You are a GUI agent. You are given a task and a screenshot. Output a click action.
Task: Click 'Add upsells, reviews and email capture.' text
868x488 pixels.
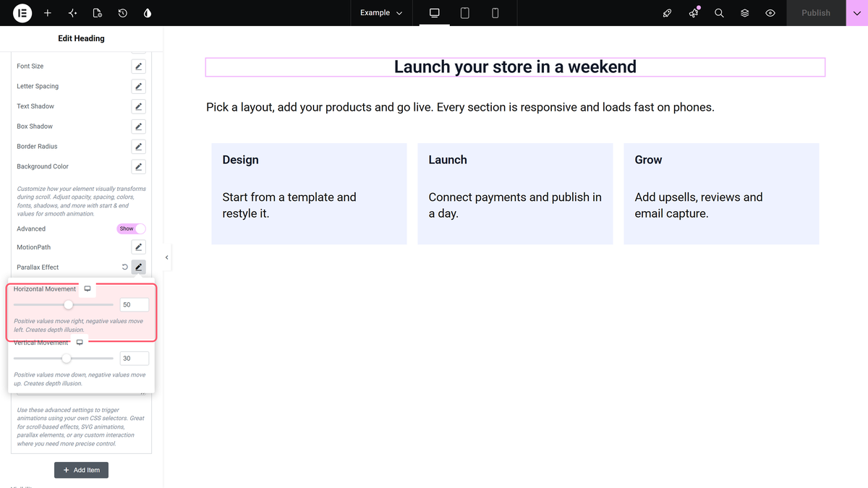click(699, 205)
